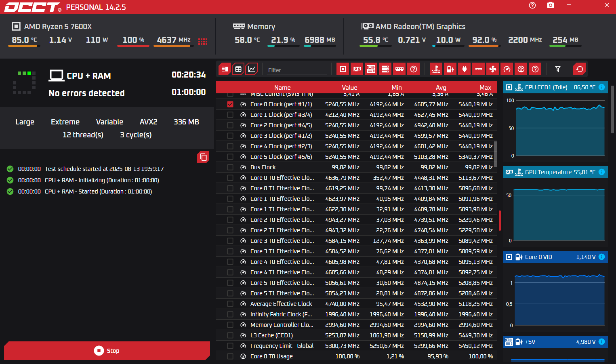Open help from the title bar question icon
Screen dimensions: 616x364
coord(532,5)
